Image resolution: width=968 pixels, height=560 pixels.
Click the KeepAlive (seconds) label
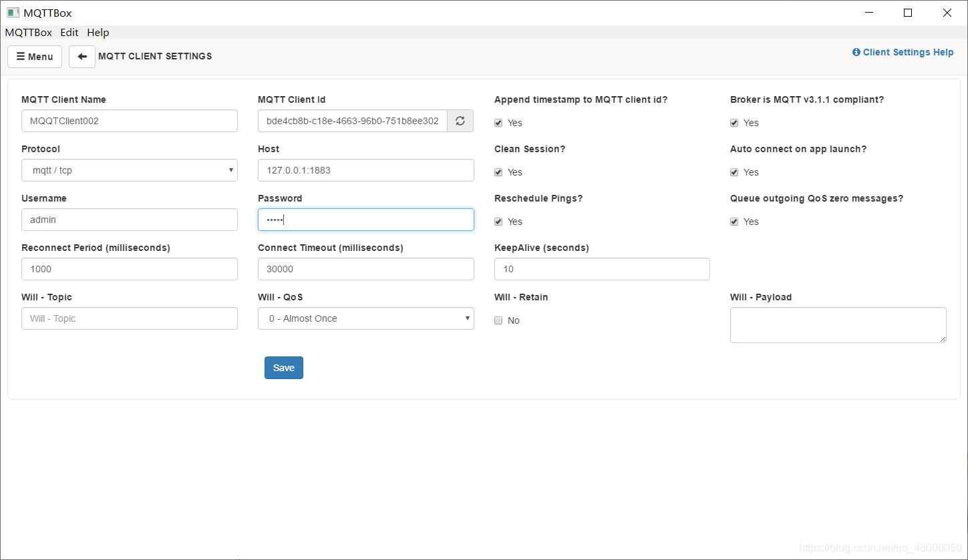tap(542, 248)
